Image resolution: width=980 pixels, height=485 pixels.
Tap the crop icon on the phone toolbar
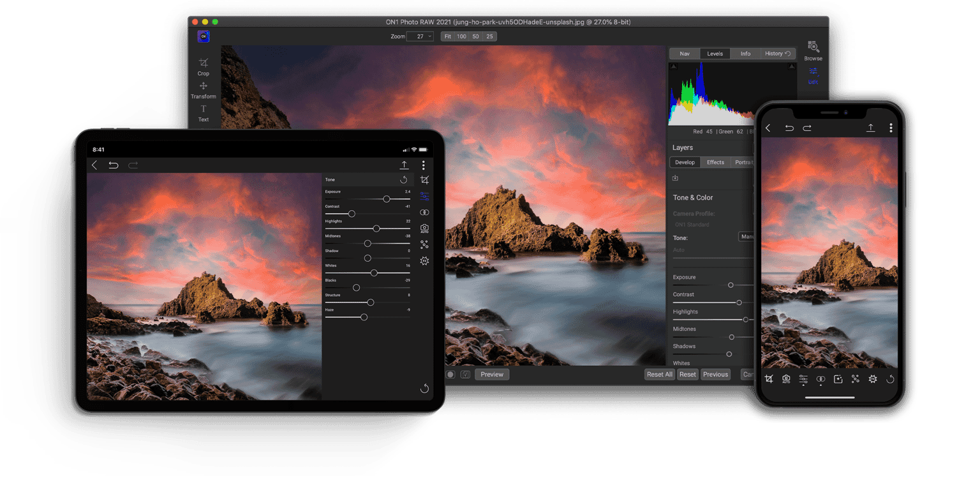(x=769, y=378)
